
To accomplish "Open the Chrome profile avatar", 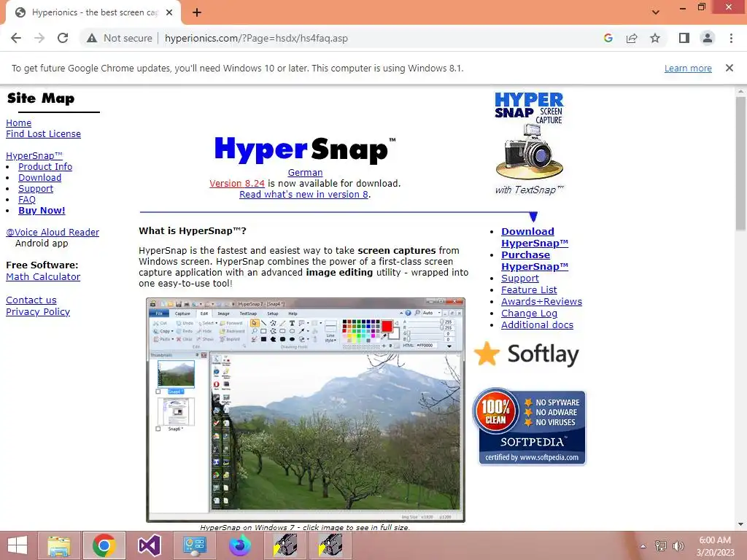I will point(708,38).
